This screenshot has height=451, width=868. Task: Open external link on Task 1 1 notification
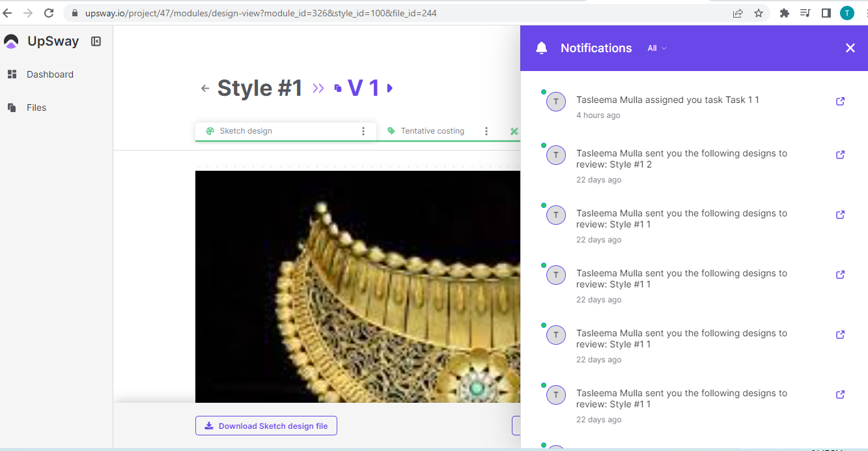[x=840, y=101]
